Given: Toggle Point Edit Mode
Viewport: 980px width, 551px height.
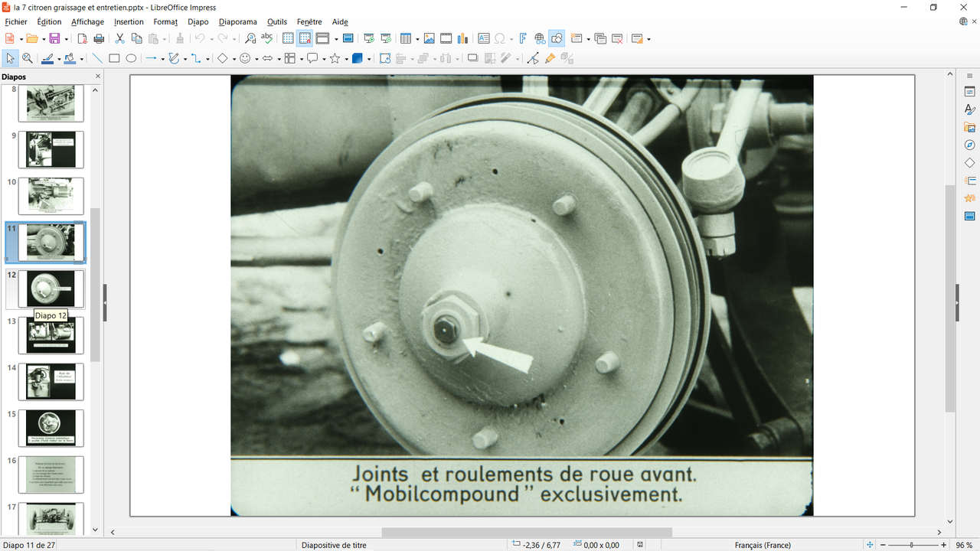Looking at the screenshot, I should click(533, 58).
